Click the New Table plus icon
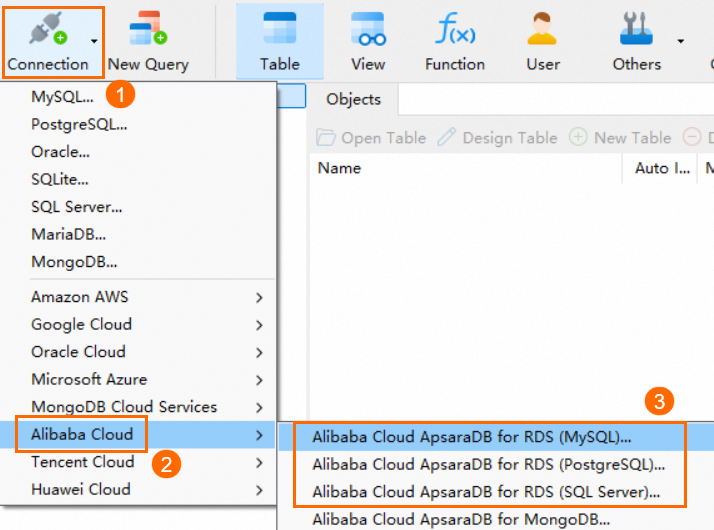714x530 pixels. pos(578,137)
